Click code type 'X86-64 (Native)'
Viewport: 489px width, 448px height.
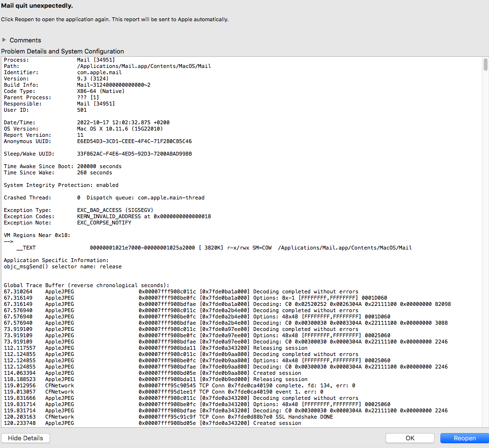101,91
